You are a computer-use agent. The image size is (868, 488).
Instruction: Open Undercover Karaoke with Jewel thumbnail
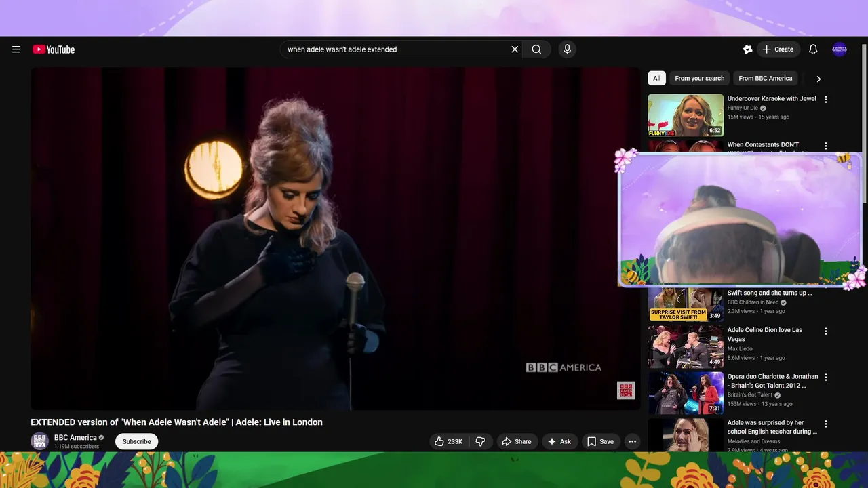pyautogui.click(x=686, y=115)
